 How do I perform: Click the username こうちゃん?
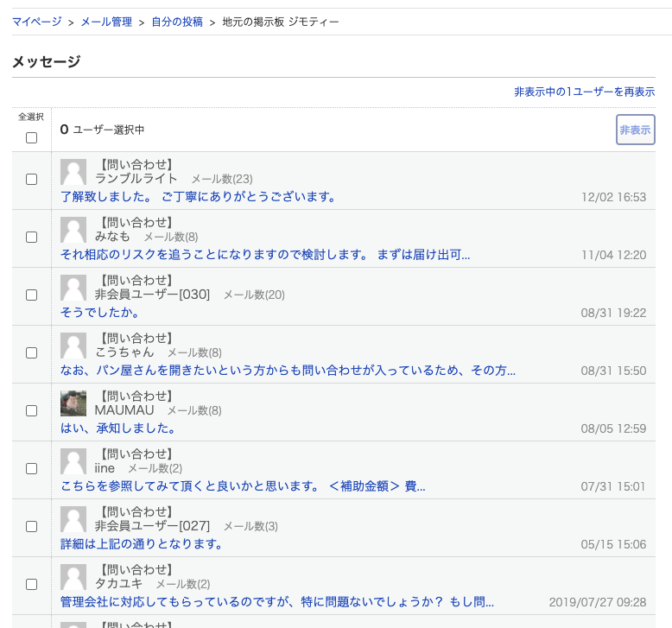(x=124, y=352)
